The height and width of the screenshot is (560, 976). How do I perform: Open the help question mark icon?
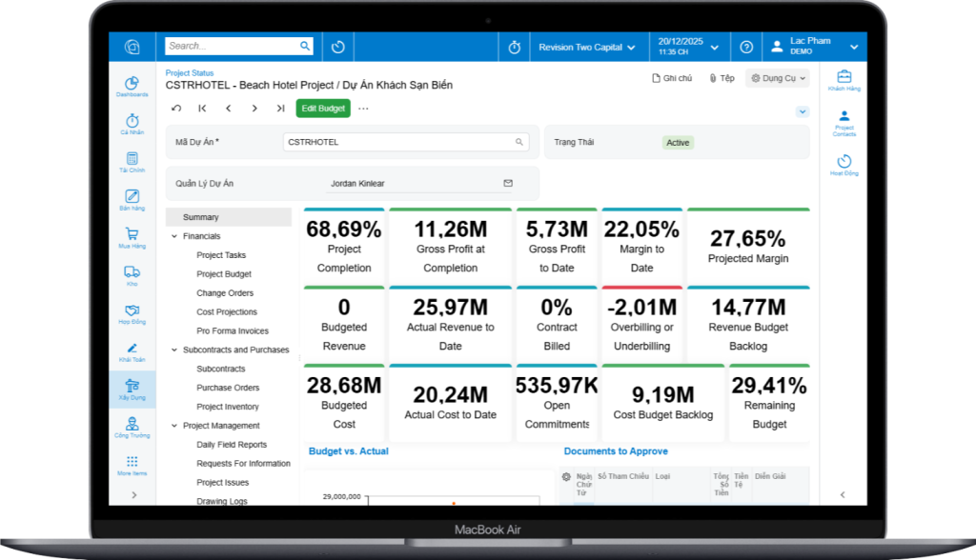point(745,46)
